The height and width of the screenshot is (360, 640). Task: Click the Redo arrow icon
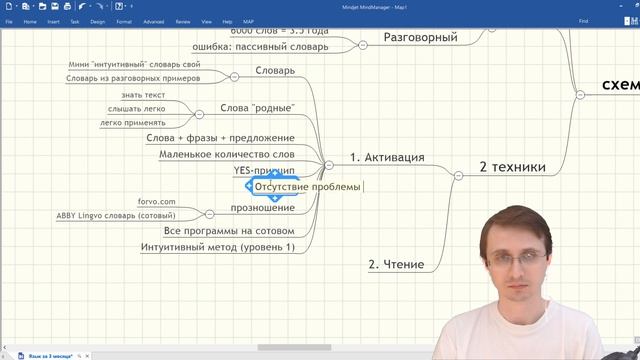[99, 6]
